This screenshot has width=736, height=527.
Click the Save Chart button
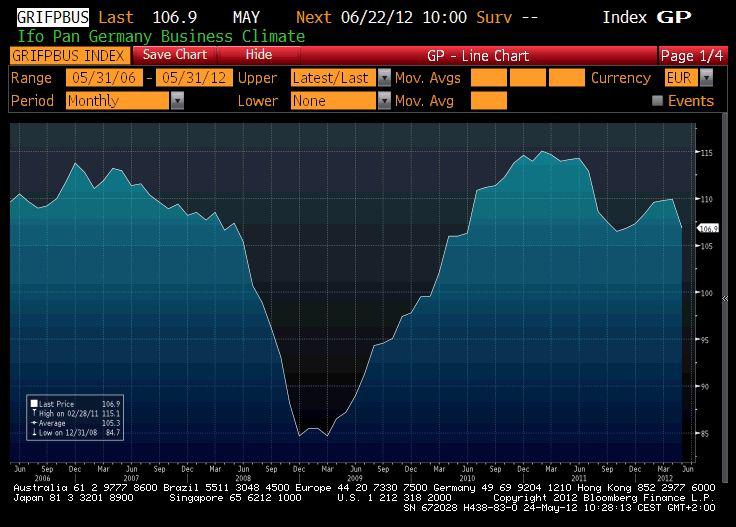click(x=175, y=55)
